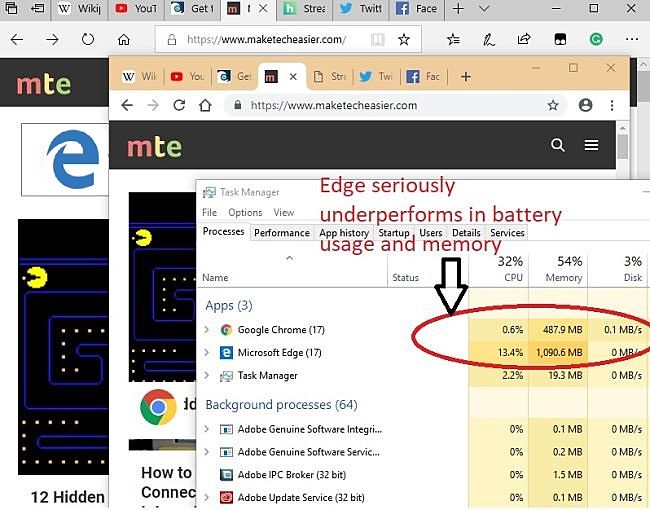Open mte hamburger menu in Chrome page
This screenshot has width=650, height=510.
tap(591, 145)
